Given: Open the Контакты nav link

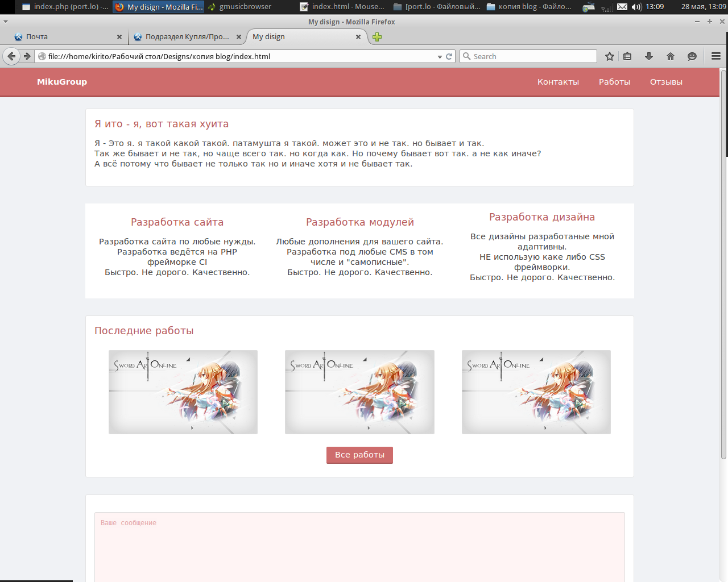Looking at the screenshot, I should coord(558,82).
